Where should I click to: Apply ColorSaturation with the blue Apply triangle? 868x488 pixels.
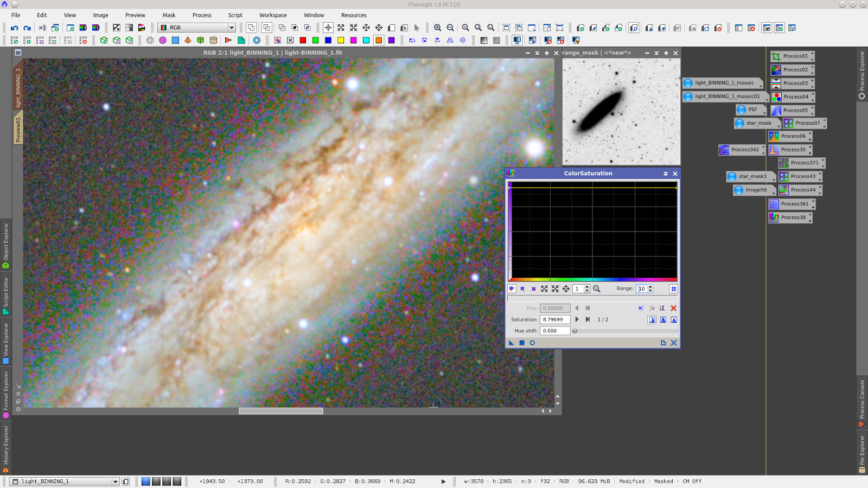pyautogui.click(x=512, y=343)
